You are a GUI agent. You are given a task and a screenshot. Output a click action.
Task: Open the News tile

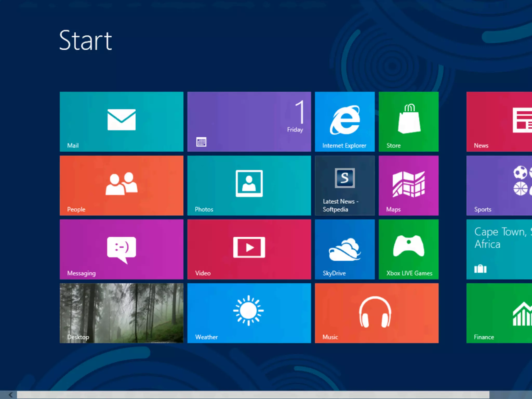[499, 122]
